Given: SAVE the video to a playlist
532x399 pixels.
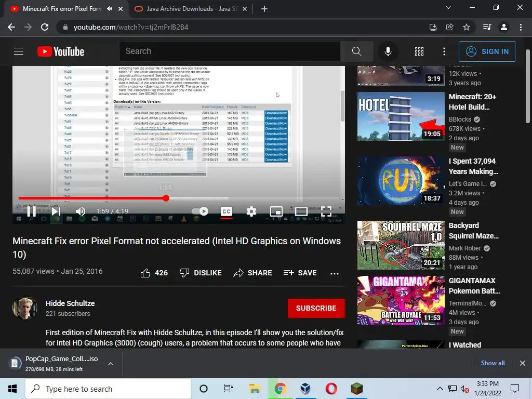Looking at the screenshot, I should [300, 273].
